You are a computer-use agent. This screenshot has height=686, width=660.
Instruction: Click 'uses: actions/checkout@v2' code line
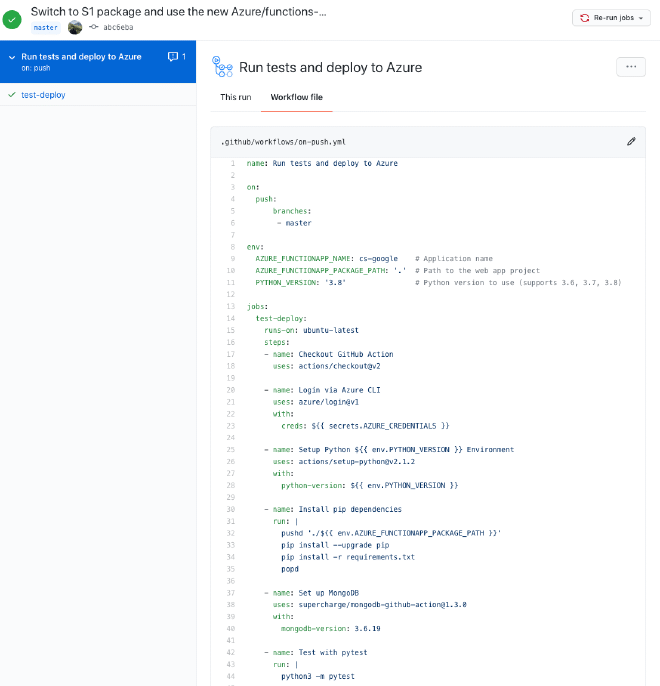click(326, 366)
